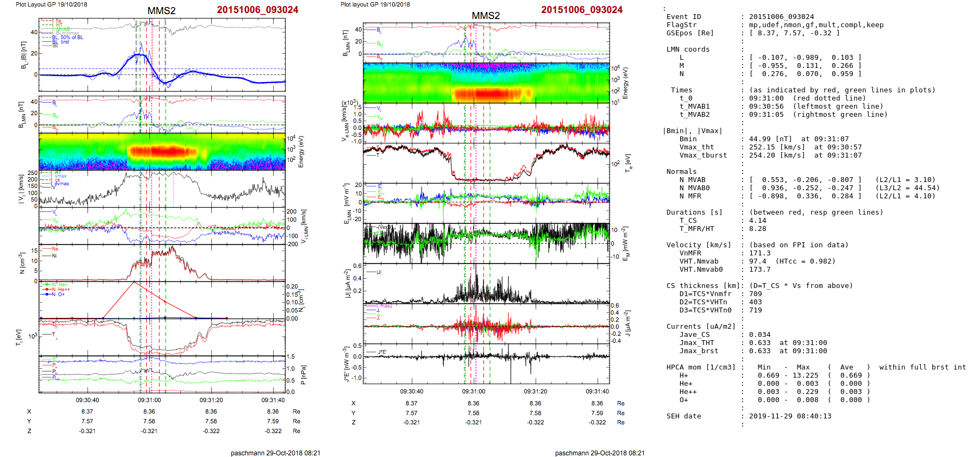Screen dimensions: 980x457
Task: Click the "HPCA mom [1/cm3]" heading
Action: pos(701,367)
